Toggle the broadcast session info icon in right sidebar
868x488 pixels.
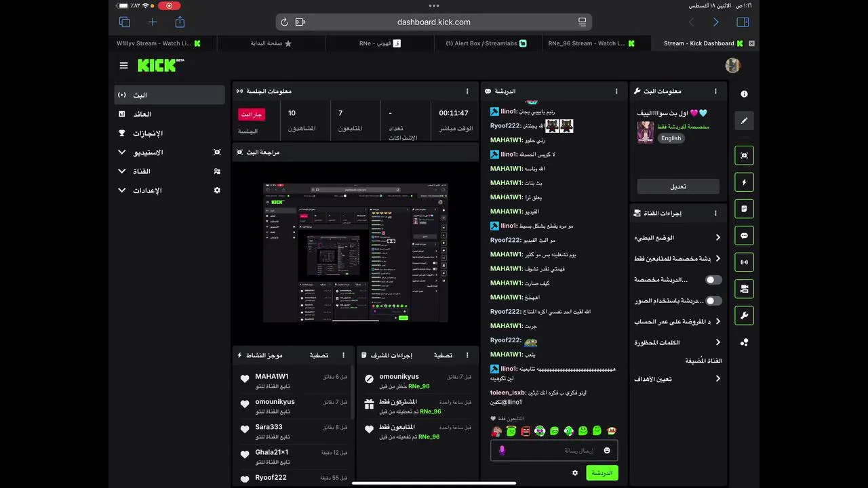pos(744,262)
